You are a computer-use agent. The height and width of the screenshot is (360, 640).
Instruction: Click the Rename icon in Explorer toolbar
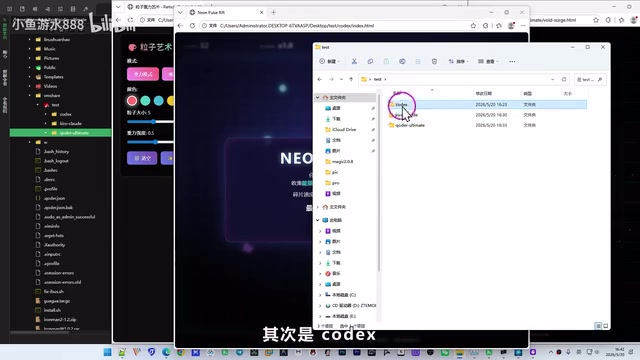point(402,61)
